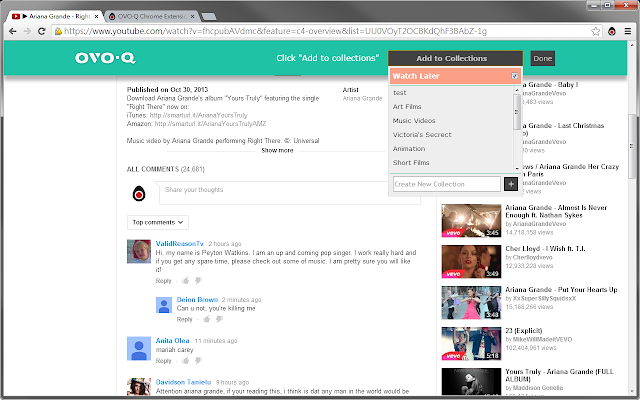Reply to Anita Olea's comment
The height and width of the screenshot is (400, 640).
click(163, 361)
